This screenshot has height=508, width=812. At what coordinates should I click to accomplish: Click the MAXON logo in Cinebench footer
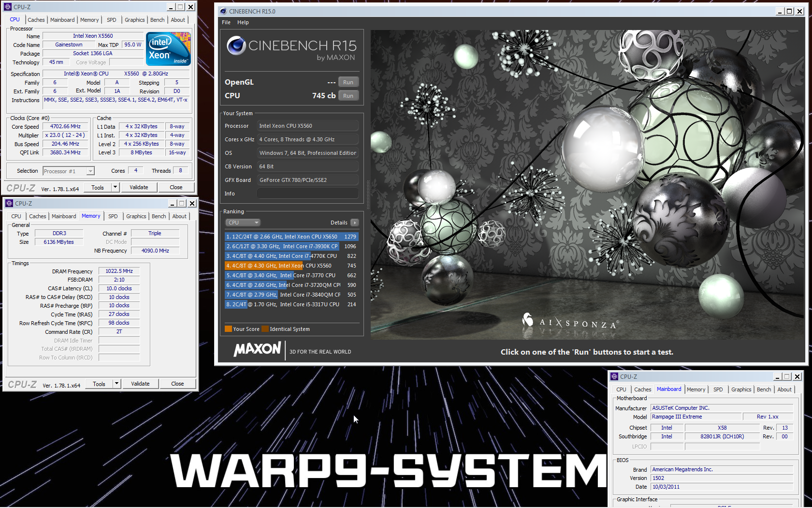[x=257, y=349]
